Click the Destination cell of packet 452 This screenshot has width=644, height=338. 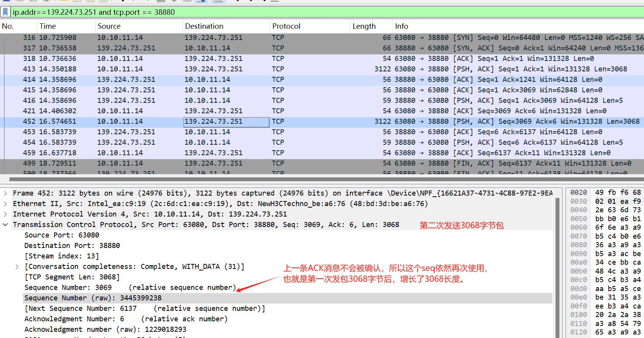click(x=226, y=122)
